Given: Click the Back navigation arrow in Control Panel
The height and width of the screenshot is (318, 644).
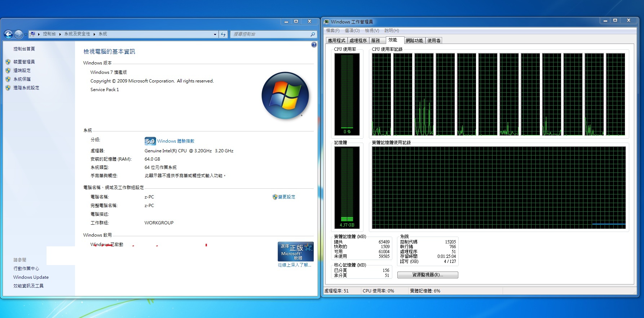Looking at the screenshot, I should click(x=8, y=34).
